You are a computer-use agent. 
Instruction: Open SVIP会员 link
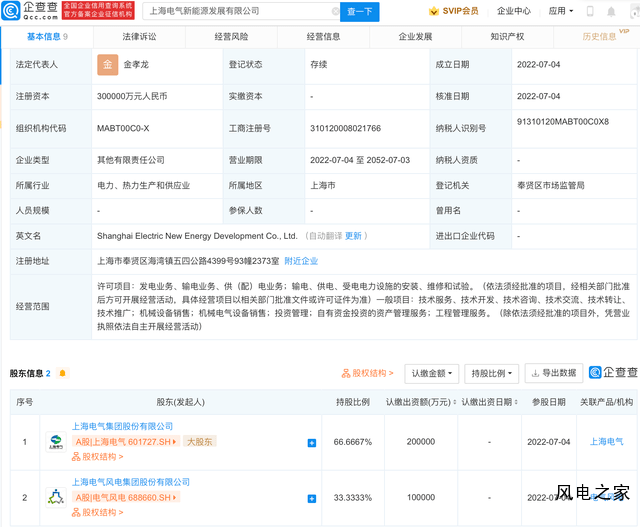coord(460,11)
